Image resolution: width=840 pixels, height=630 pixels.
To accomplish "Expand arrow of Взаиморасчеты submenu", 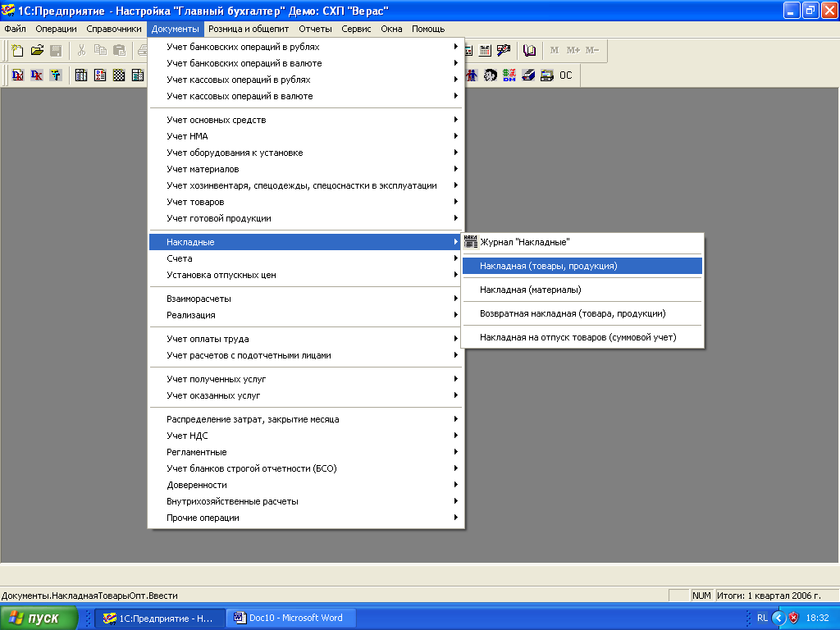I will (456, 299).
